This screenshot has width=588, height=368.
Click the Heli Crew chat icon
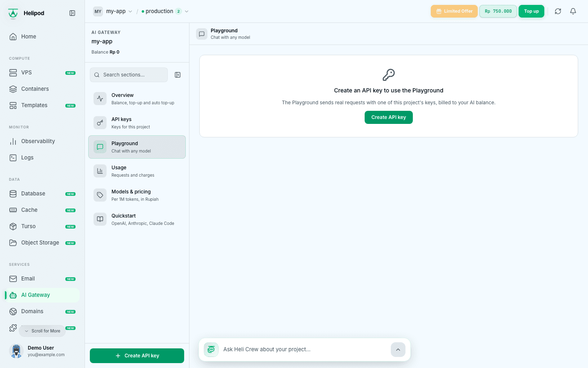pyautogui.click(x=211, y=350)
